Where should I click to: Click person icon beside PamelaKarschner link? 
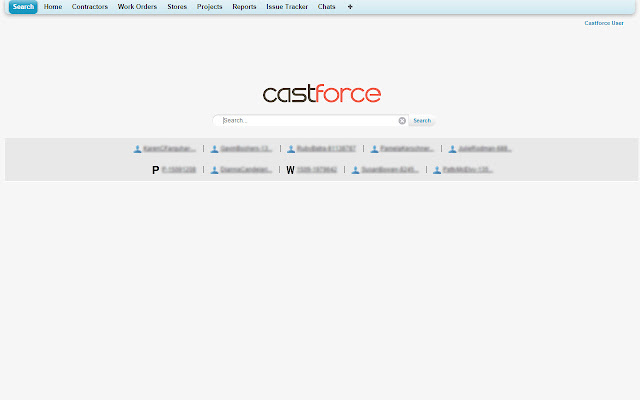(374, 149)
